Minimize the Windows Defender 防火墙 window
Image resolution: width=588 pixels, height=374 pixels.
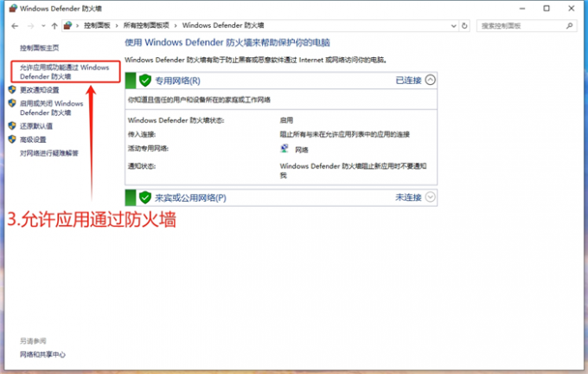(x=522, y=9)
